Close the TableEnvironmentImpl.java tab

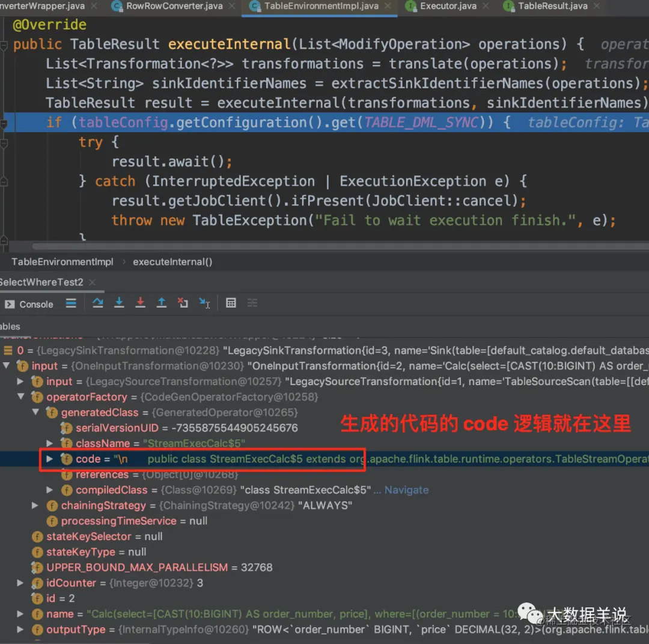coord(388,6)
